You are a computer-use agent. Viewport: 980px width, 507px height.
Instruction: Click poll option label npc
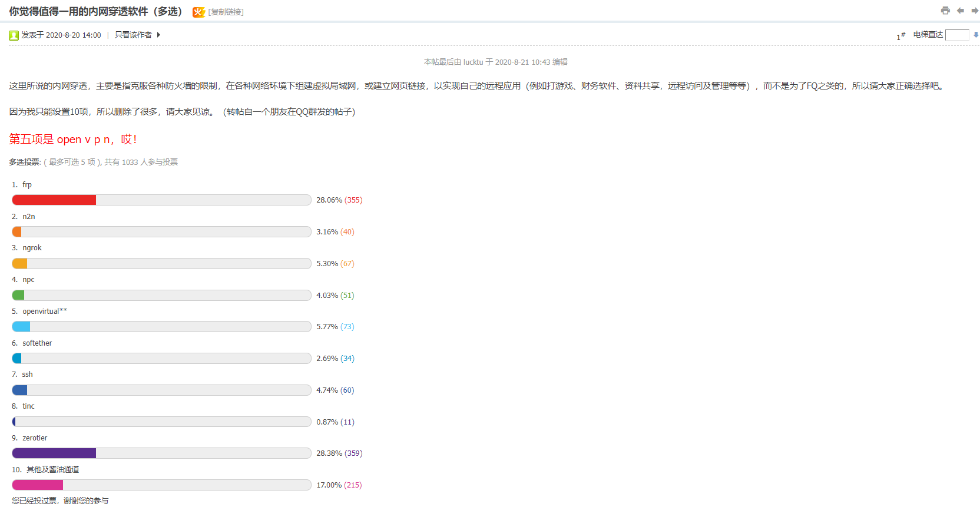tap(29, 280)
